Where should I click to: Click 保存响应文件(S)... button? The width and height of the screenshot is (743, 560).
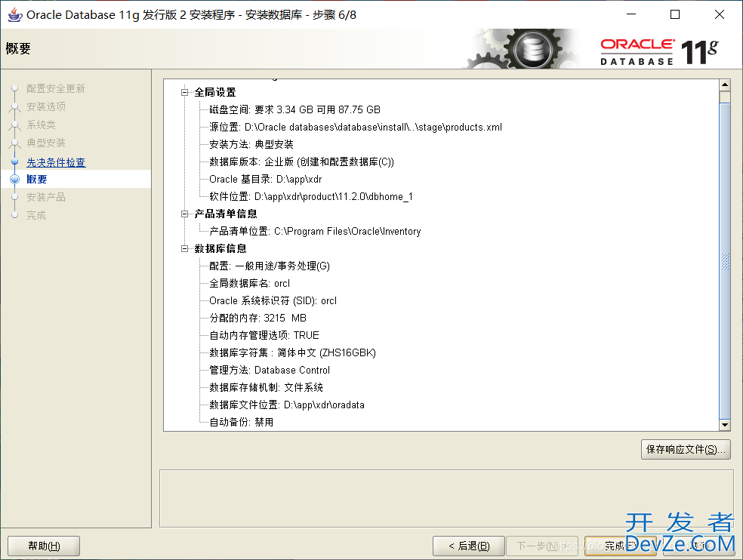[x=686, y=449]
